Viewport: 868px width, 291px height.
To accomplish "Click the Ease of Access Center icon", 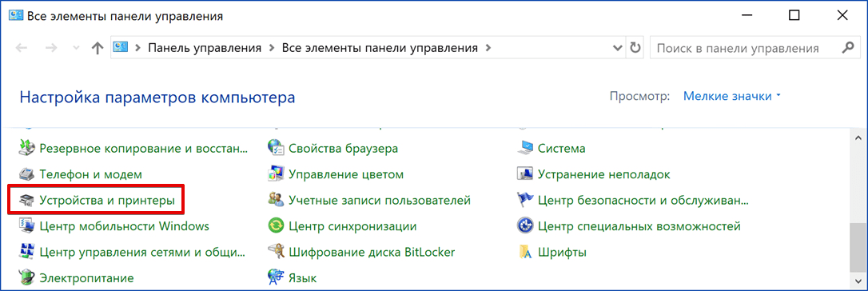I will click(525, 225).
